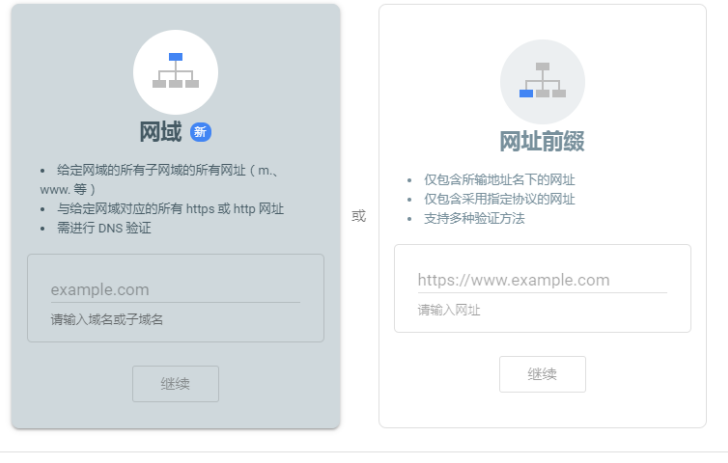This screenshot has width=728, height=463.
Task: Click text 仅包含所输地址名下的网址
Action: (x=499, y=180)
